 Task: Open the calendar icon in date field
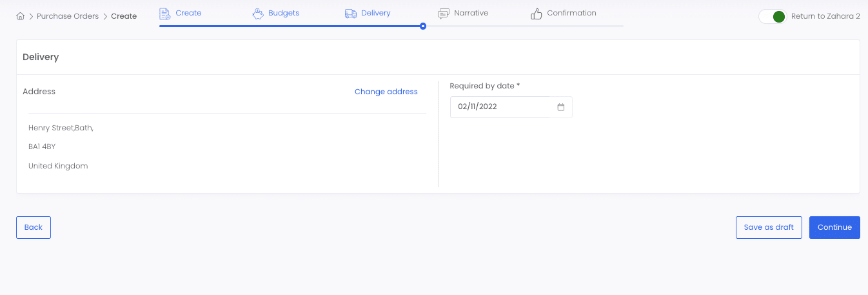(x=561, y=107)
